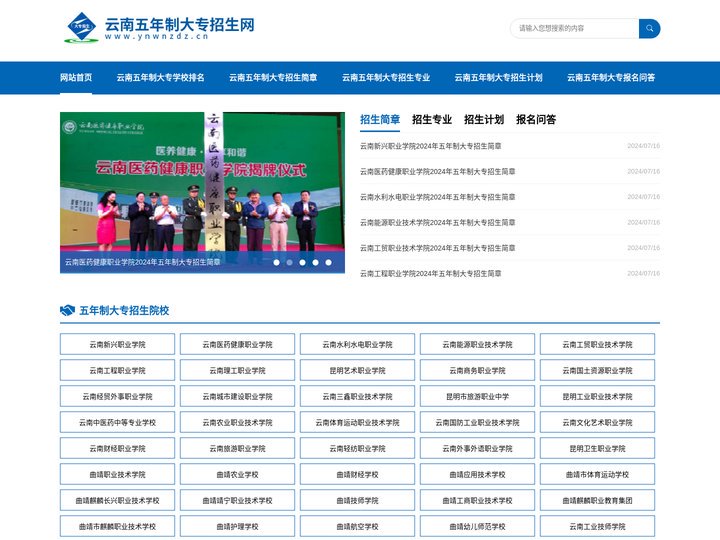Click the 云南新兴职业学院 school button
Viewport: 720px width, 540px height.
(x=118, y=344)
